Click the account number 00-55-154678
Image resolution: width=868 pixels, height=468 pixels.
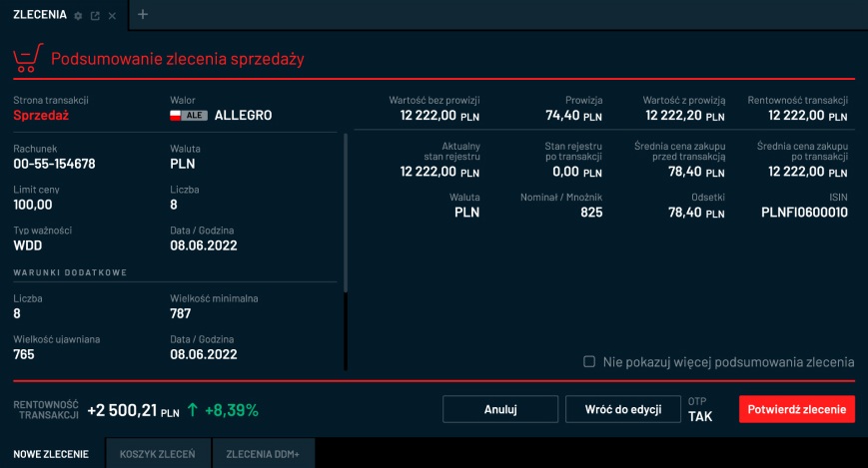(54, 164)
